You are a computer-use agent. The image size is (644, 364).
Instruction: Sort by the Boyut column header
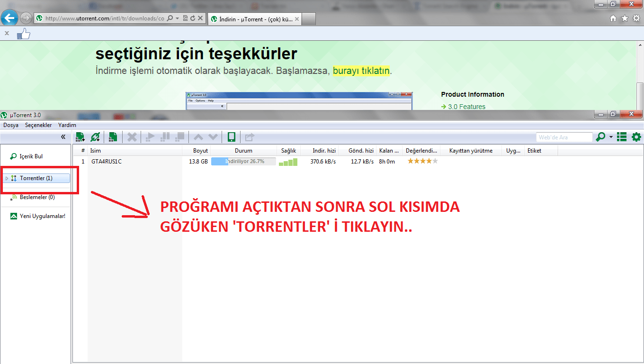197,151
